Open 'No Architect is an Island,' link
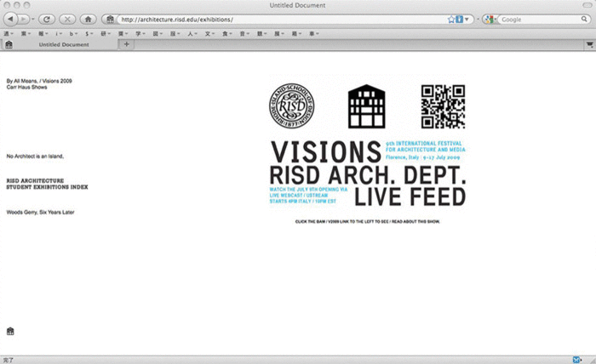Screen dimensions: 596x364 point(35,156)
